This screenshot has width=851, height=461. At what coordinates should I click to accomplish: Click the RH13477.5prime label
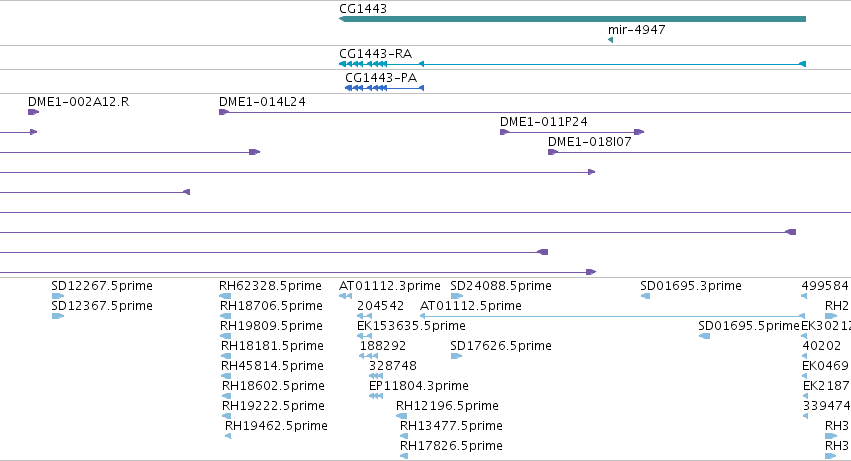click(x=451, y=426)
